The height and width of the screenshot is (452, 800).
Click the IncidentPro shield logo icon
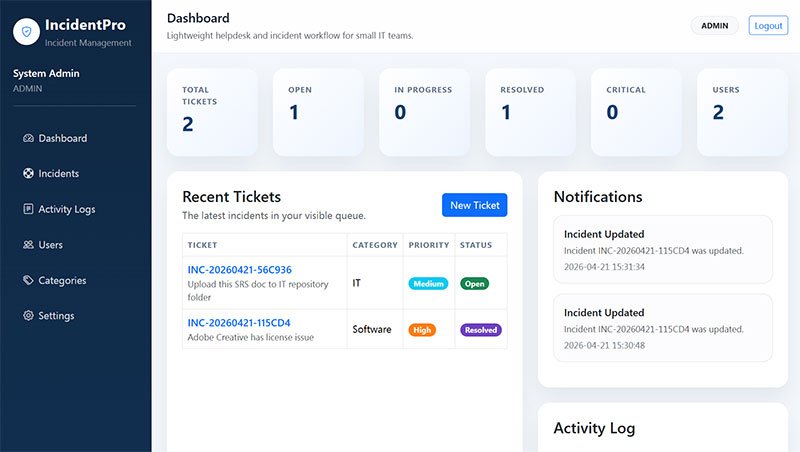coord(27,32)
